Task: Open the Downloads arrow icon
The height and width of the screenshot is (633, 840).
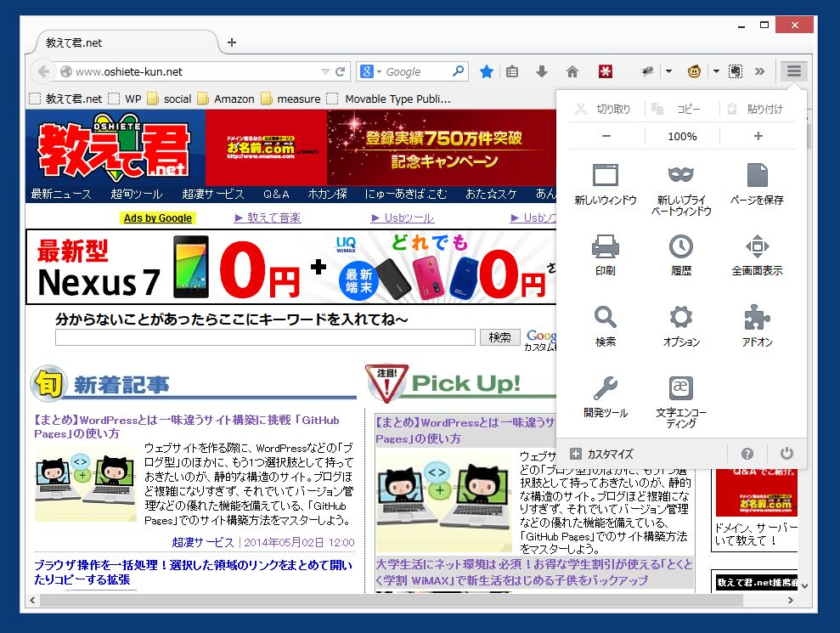Action: tap(542, 71)
